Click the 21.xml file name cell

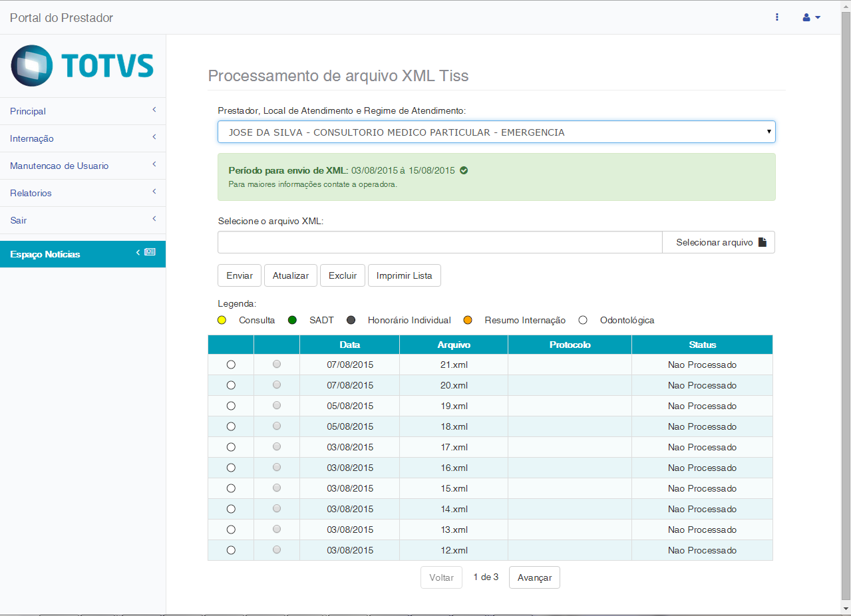point(454,365)
